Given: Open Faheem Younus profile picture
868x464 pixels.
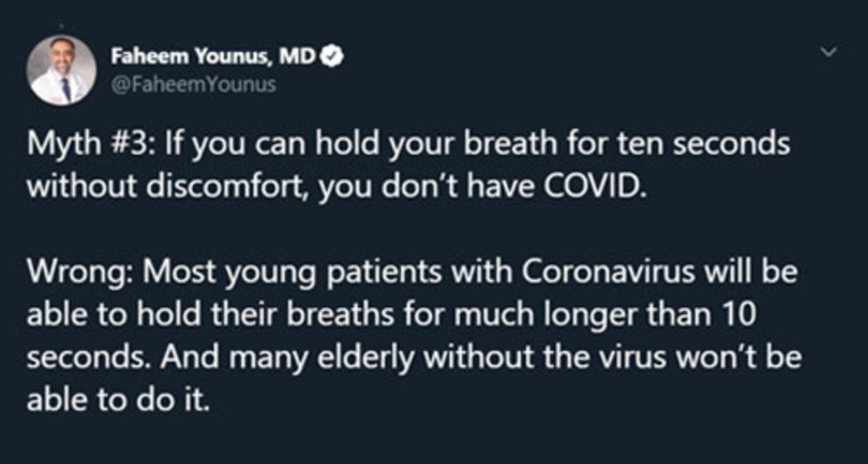Looking at the screenshot, I should tap(61, 70).
